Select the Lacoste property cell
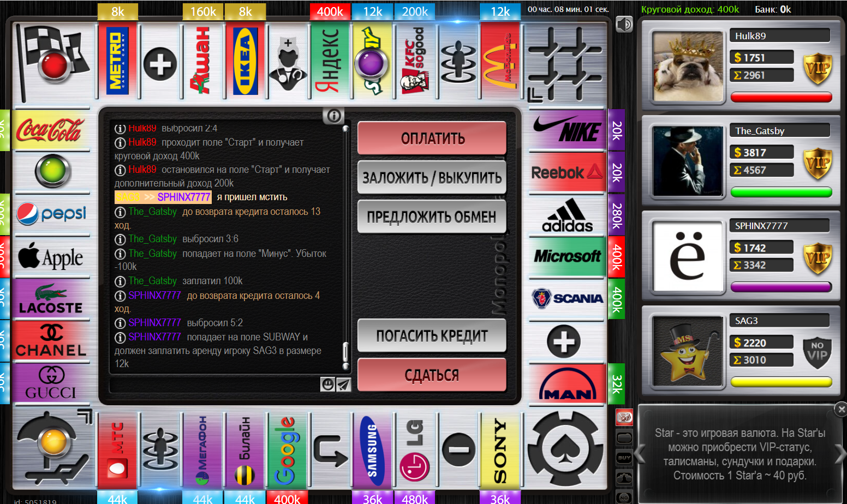 pyautogui.click(x=51, y=299)
